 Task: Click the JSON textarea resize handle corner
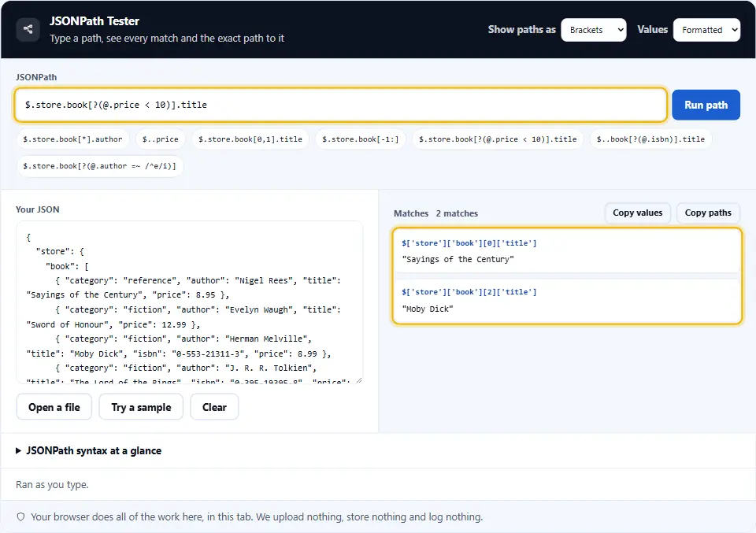tap(359, 380)
